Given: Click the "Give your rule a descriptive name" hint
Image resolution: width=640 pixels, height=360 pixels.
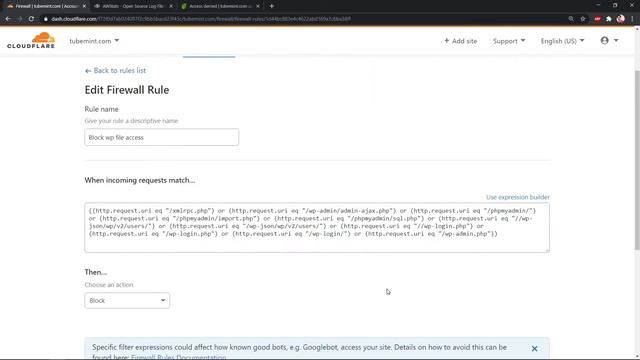Looking at the screenshot, I should click(x=131, y=121).
